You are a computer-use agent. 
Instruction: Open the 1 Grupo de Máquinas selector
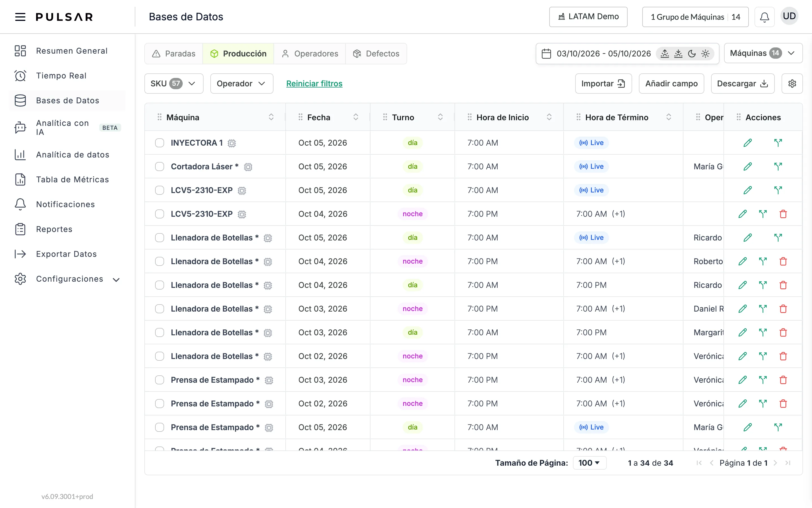(695, 17)
